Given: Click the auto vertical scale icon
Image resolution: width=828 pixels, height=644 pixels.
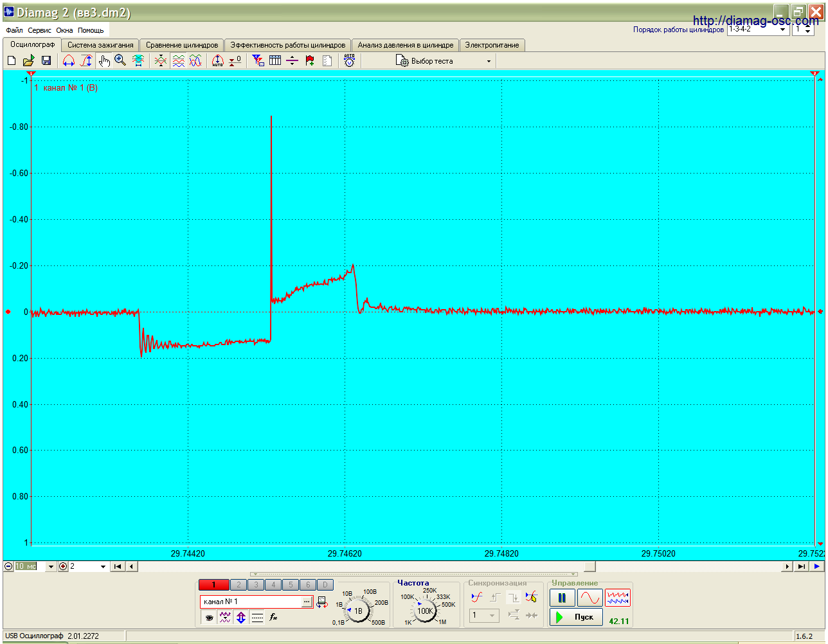Looking at the screenshot, I should point(218,60).
